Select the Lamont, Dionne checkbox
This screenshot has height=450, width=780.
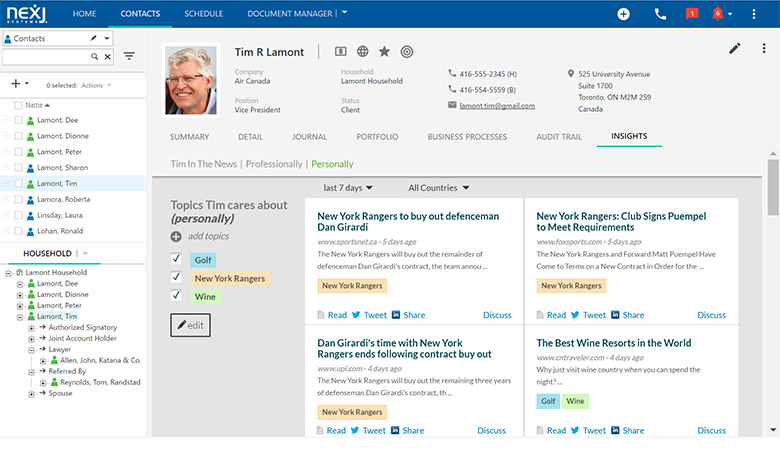[x=18, y=136]
